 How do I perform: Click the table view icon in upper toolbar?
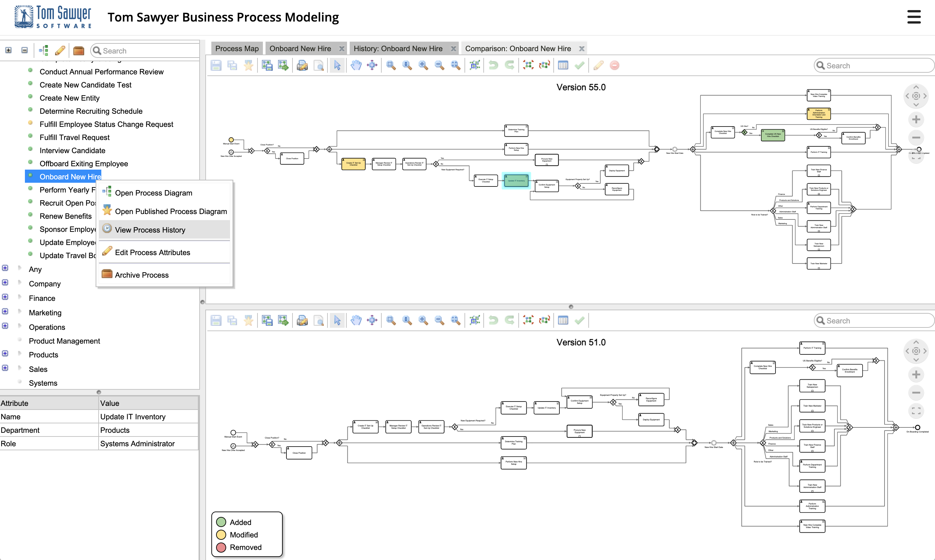click(563, 65)
